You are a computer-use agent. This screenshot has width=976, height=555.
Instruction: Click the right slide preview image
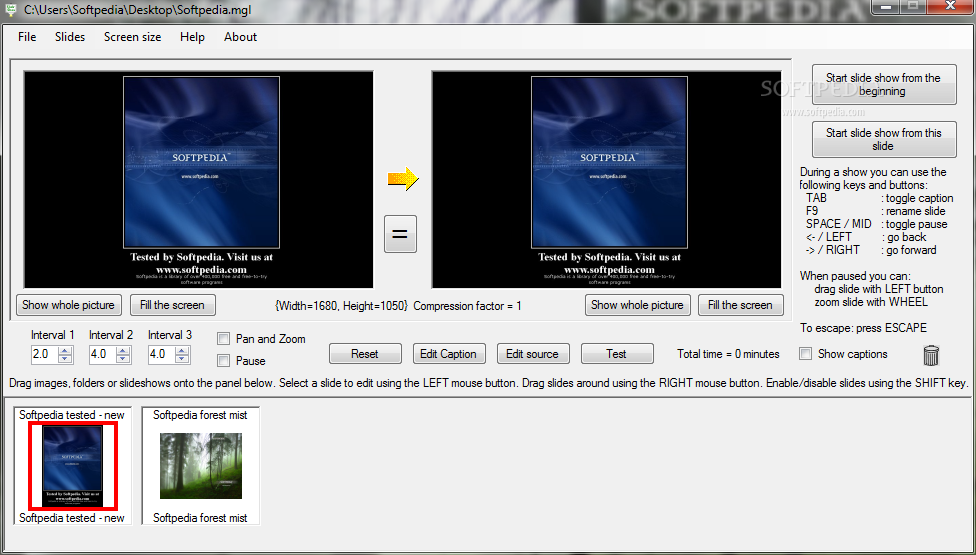pos(606,179)
